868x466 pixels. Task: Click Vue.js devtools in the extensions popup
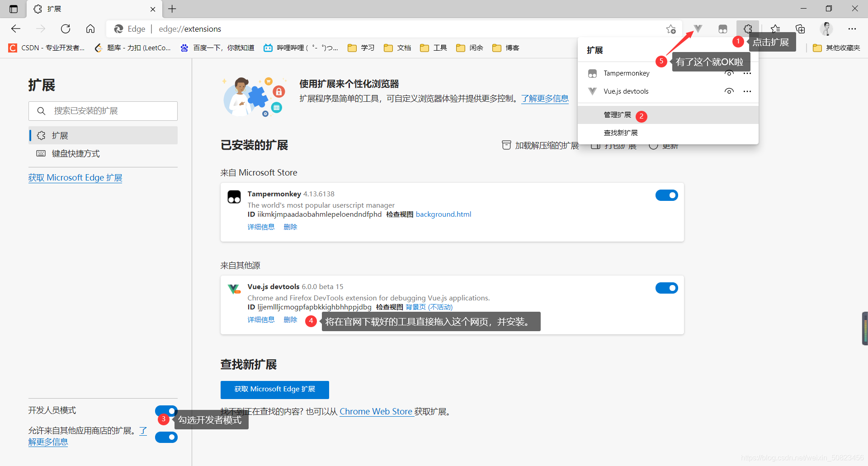[x=626, y=91]
